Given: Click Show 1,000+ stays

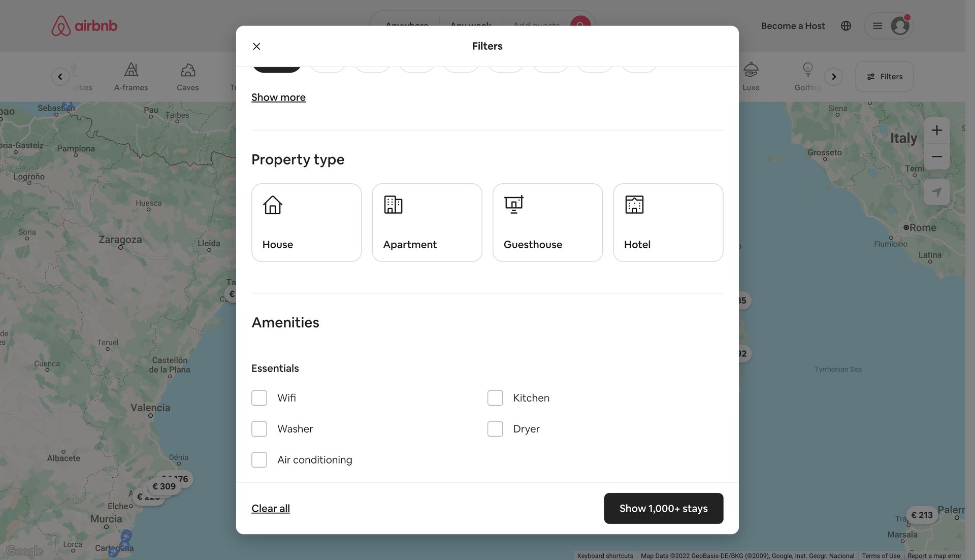Looking at the screenshot, I should (x=663, y=508).
